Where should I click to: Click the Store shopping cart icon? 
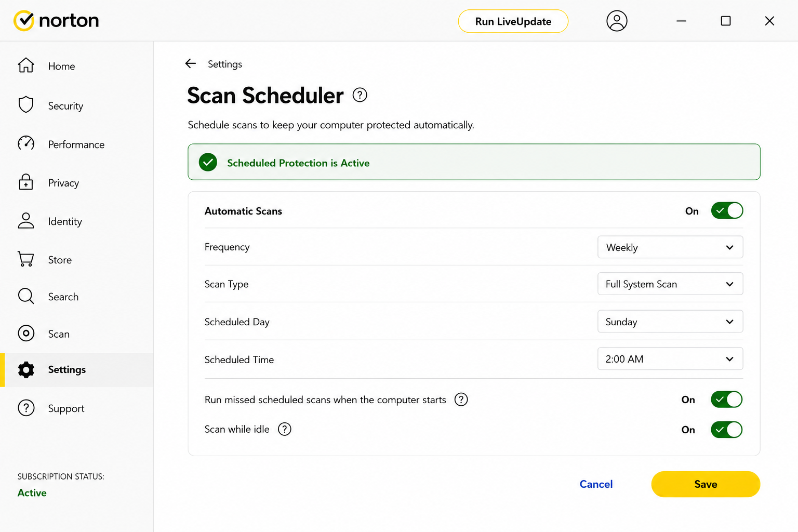point(26,259)
